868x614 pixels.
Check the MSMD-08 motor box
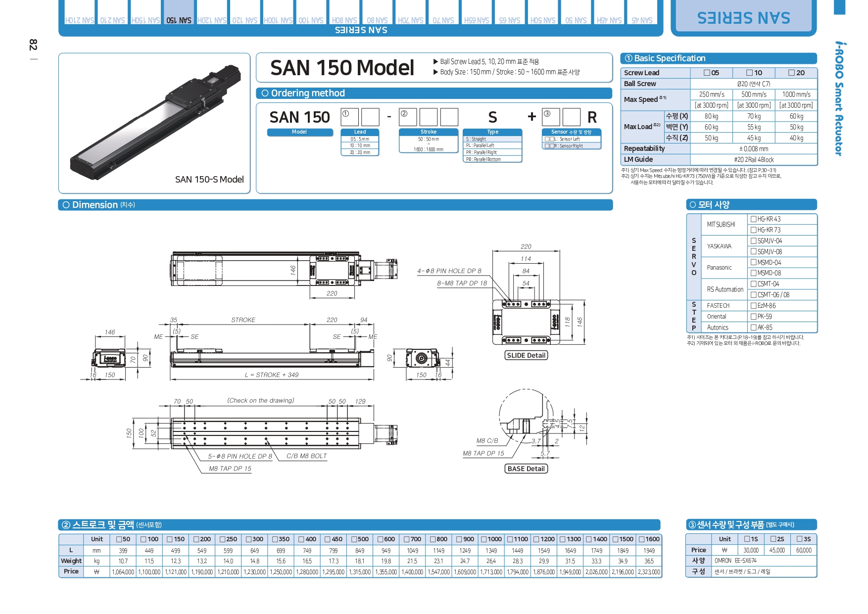[754, 273]
